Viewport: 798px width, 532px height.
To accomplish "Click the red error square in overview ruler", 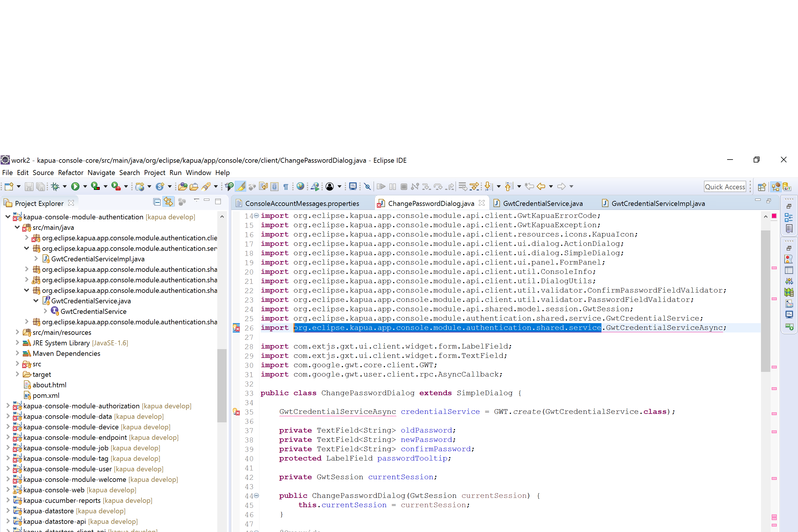I will point(774,216).
